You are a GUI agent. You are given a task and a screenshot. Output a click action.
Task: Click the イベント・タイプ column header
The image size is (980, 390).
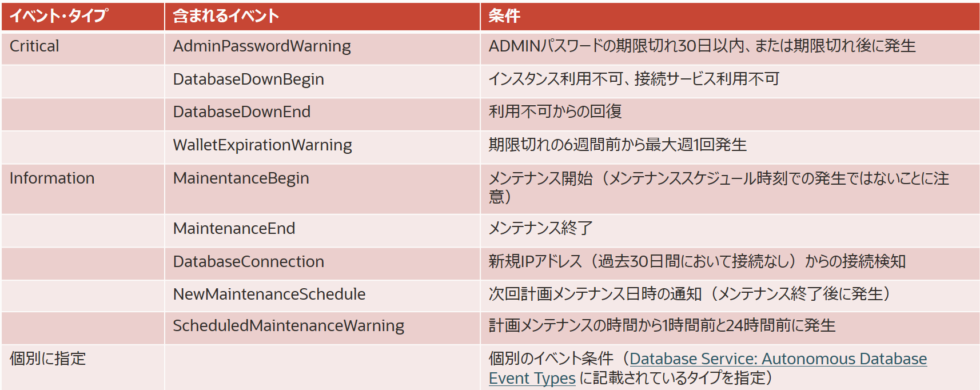(58, 16)
